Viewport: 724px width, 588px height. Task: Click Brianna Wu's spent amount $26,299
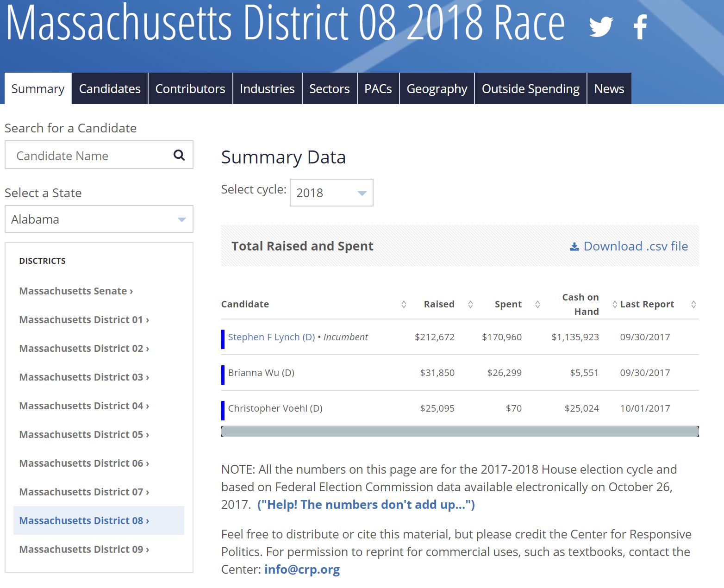505,373
